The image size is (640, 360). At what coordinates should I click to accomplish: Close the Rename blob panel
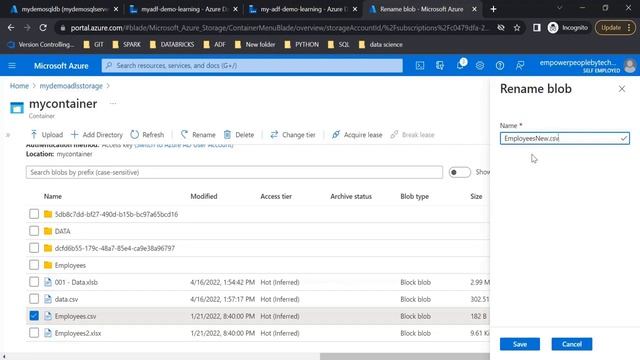tap(622, 89)
